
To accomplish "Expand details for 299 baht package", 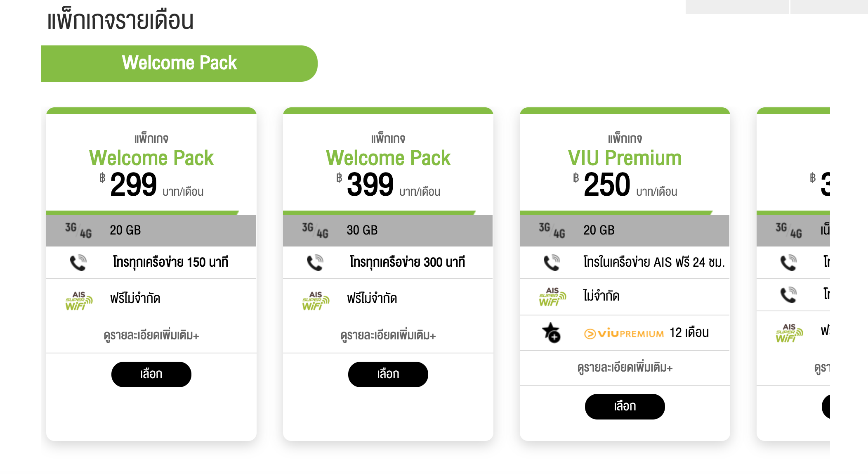I will coord(151,335).
